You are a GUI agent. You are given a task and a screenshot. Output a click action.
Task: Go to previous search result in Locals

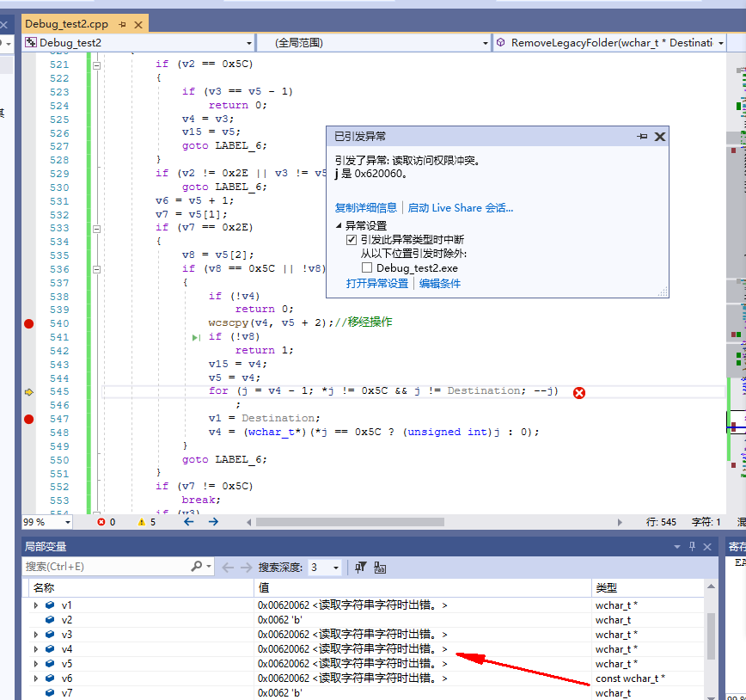228,568
